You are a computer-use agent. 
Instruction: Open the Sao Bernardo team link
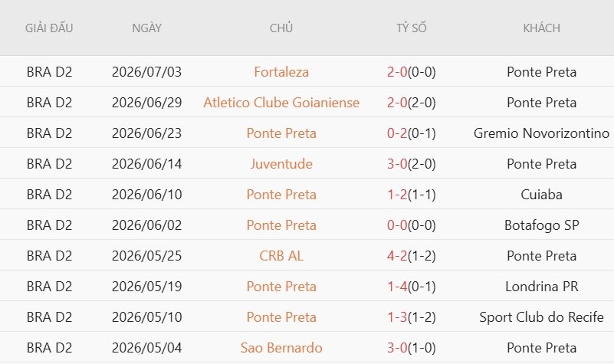point(281,348)
